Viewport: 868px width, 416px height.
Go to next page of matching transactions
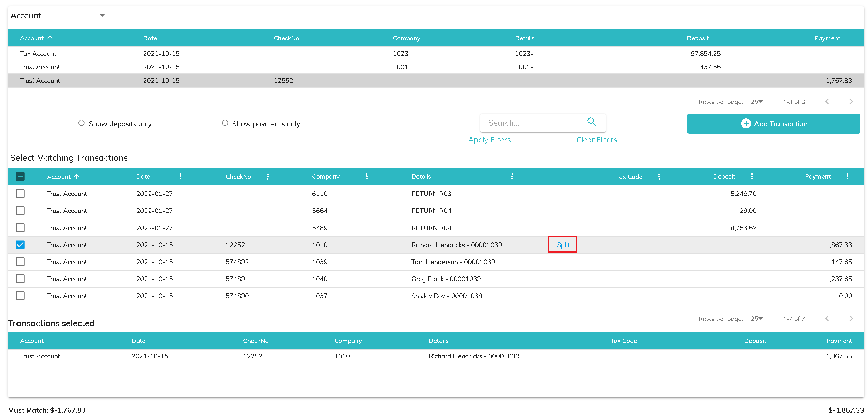[850, 318]
